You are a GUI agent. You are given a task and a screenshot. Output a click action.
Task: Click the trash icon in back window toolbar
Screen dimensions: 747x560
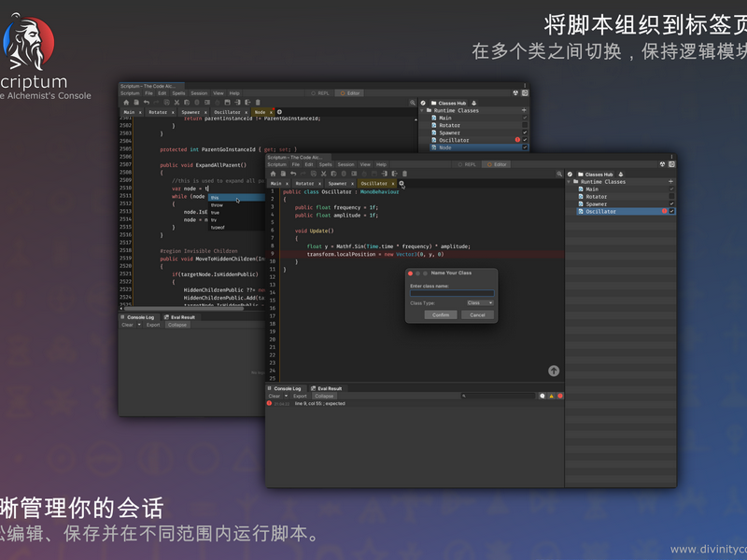pyautogui.click(x=259, y=103)
